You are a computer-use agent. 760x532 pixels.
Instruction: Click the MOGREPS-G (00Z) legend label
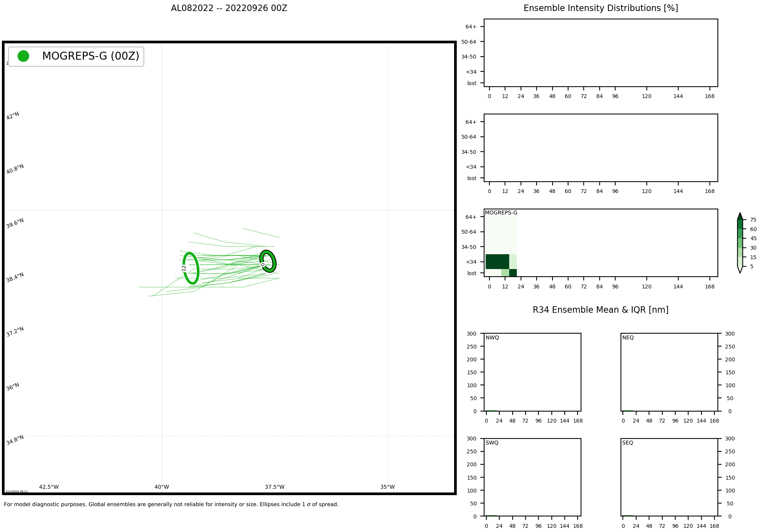pyautogui.click(x=90, y=56)
